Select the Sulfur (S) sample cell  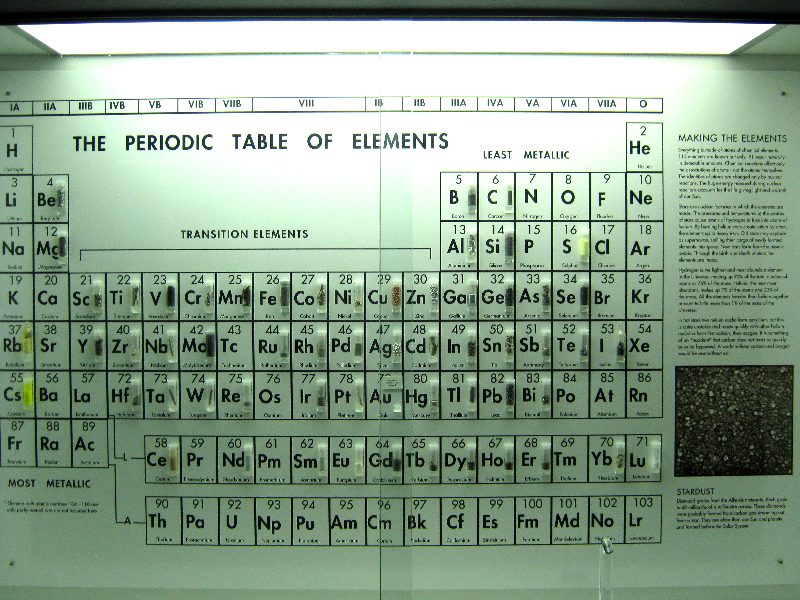(567, 244)
